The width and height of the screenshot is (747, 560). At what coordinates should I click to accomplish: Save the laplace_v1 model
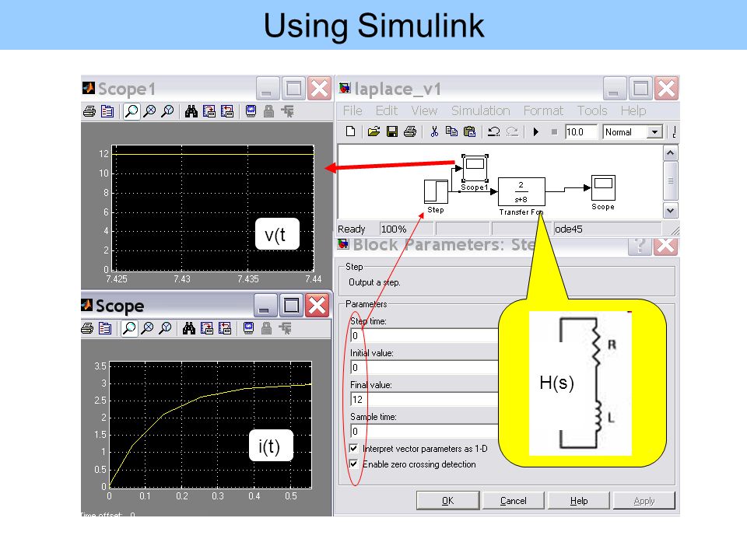392,131
